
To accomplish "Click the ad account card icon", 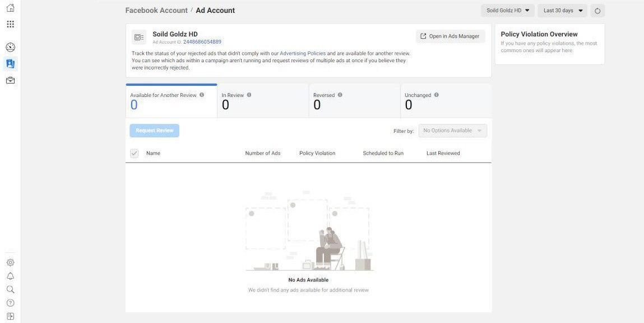I will click(x=139, y=38).
